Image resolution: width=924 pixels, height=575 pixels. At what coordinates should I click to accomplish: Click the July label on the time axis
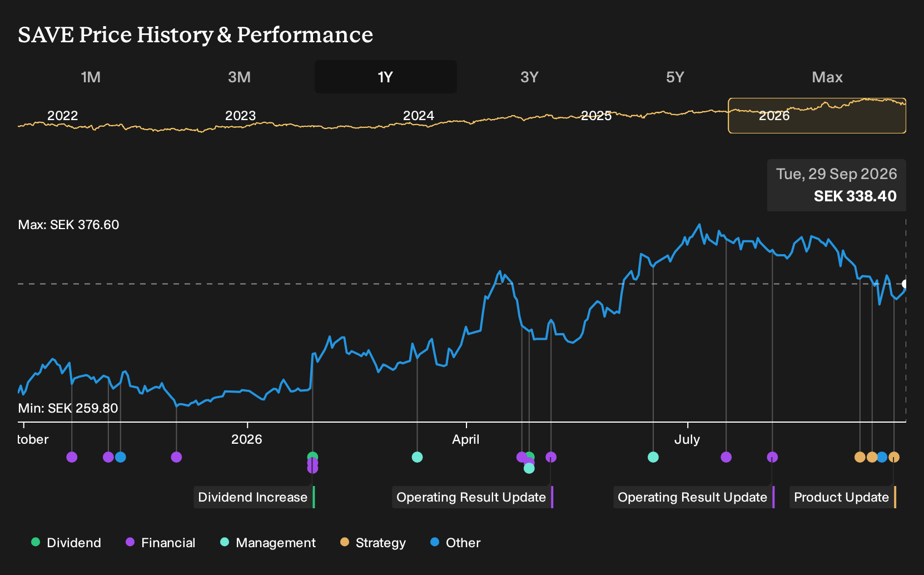pos(687,439)
